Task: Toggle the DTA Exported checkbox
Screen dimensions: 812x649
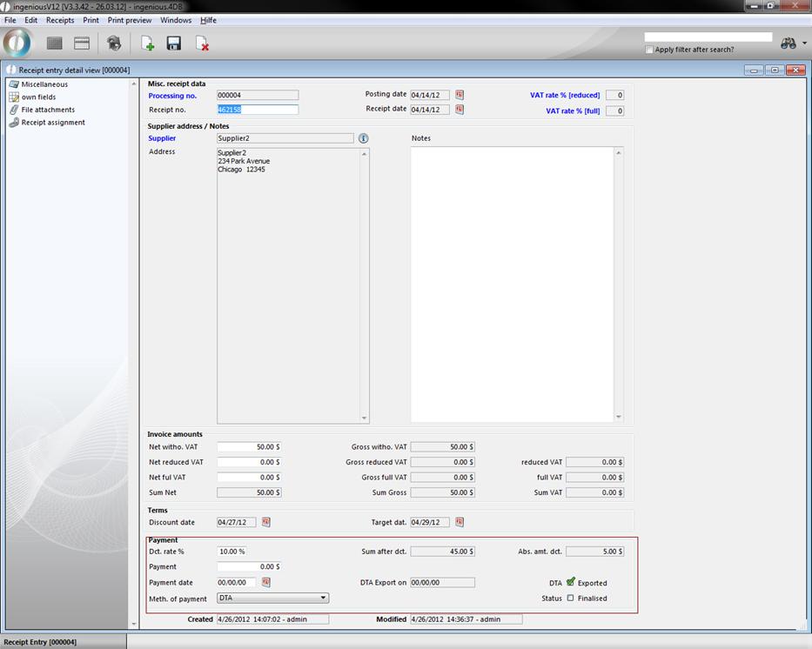Action: click(x=571, y=582)
